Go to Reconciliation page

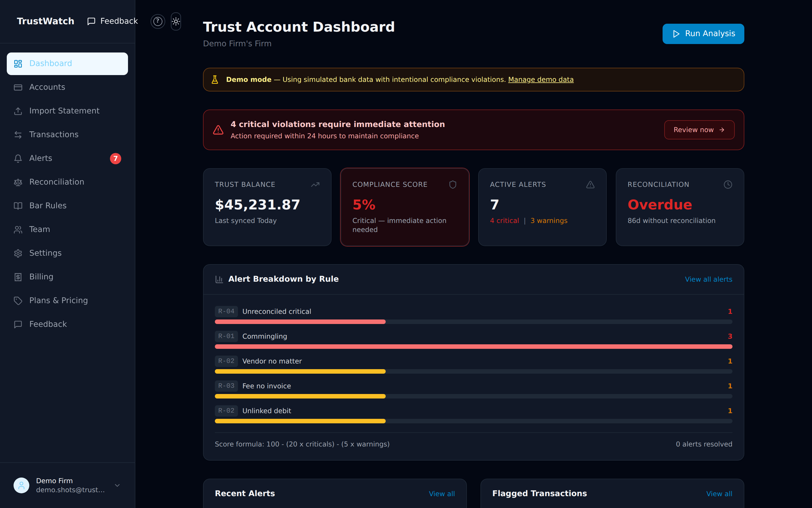pos(67,182)
